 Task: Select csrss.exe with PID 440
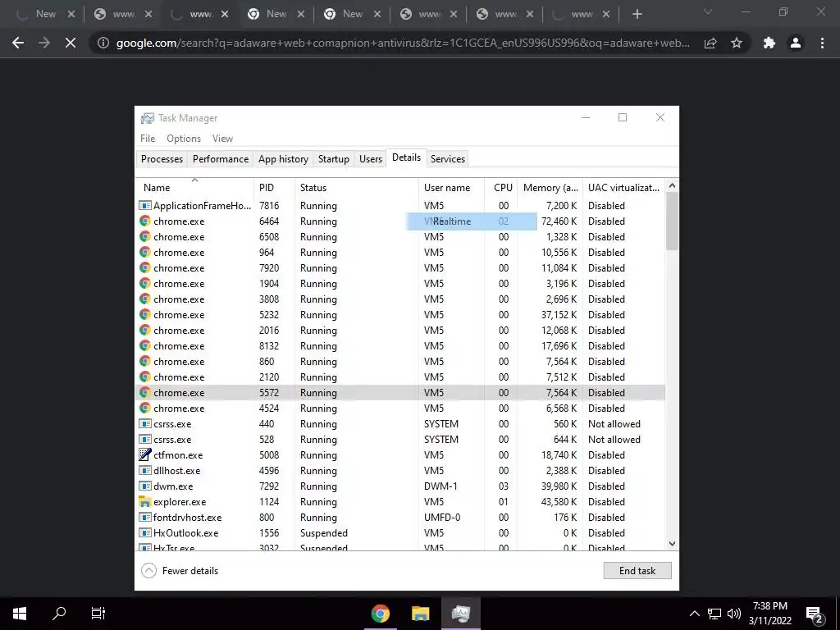[400, 424]
